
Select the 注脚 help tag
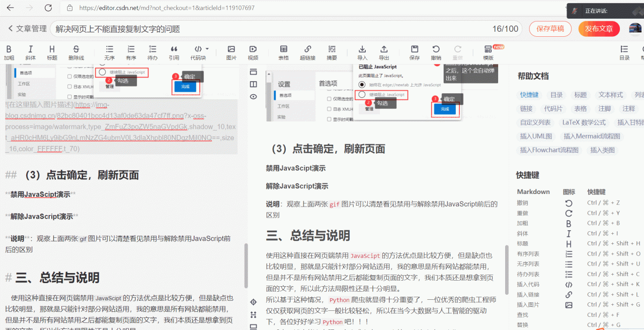[x=605, y=108]
